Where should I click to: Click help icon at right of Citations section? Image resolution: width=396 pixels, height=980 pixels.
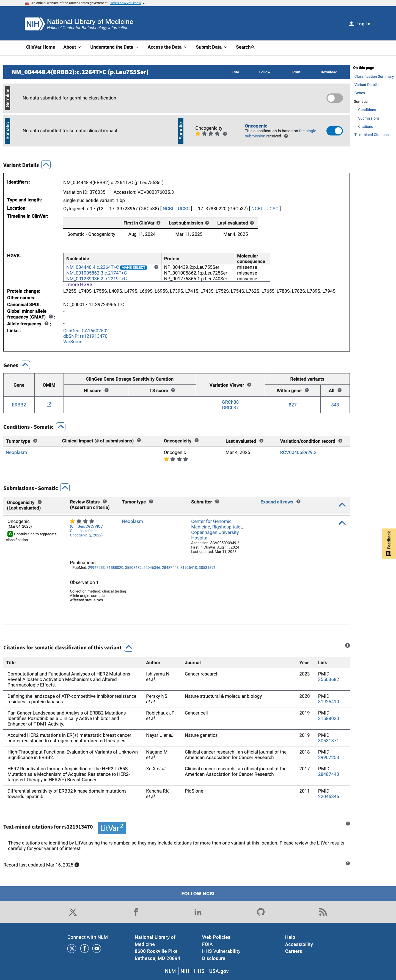(348, 645)
